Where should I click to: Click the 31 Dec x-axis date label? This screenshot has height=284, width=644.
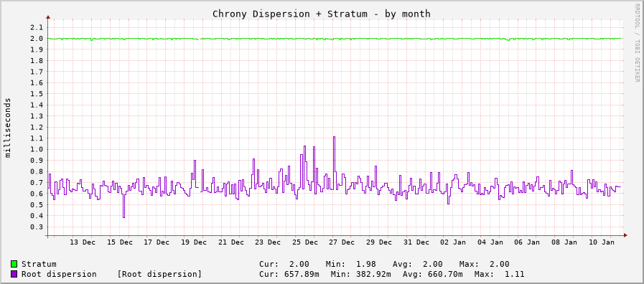pos(416,242)
